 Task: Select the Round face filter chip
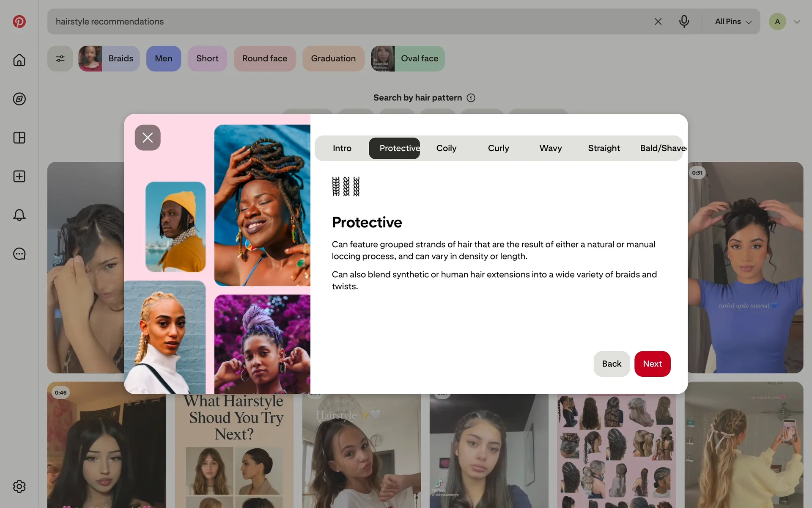[x=264, y=58]
